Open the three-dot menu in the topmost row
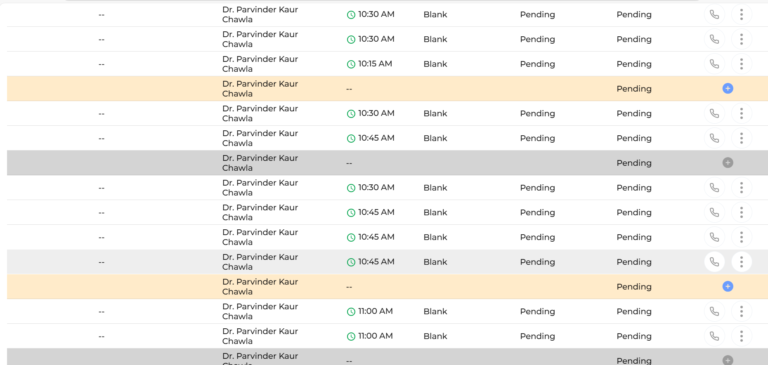The height and width of the screenshot is (365, 768). point(742,14)
